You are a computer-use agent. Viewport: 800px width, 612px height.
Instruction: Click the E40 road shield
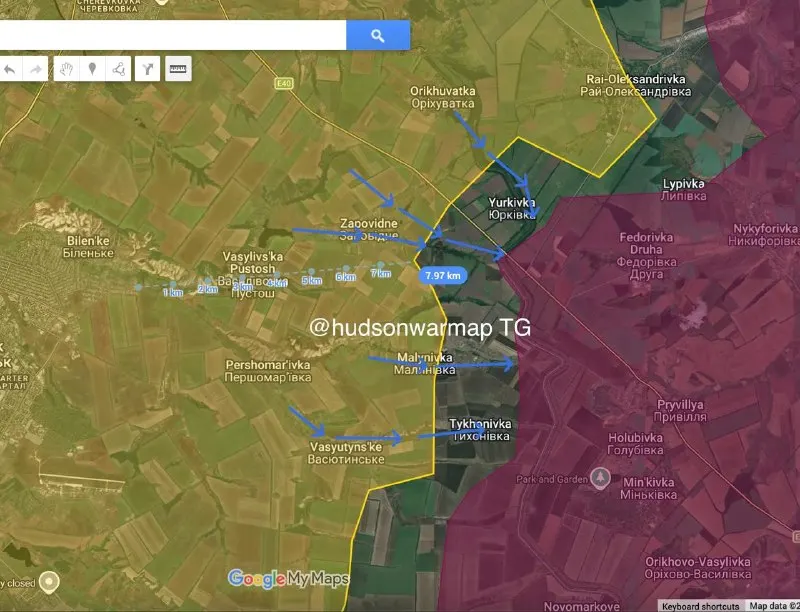(x=284, y=83)
